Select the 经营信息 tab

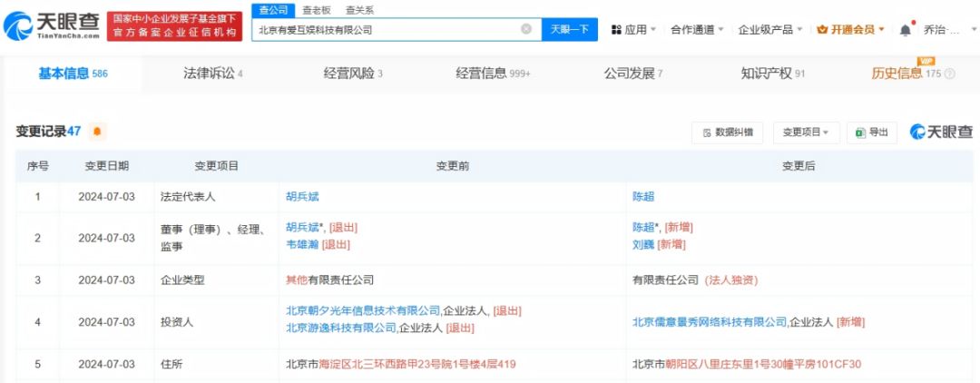tap(493, 74)
